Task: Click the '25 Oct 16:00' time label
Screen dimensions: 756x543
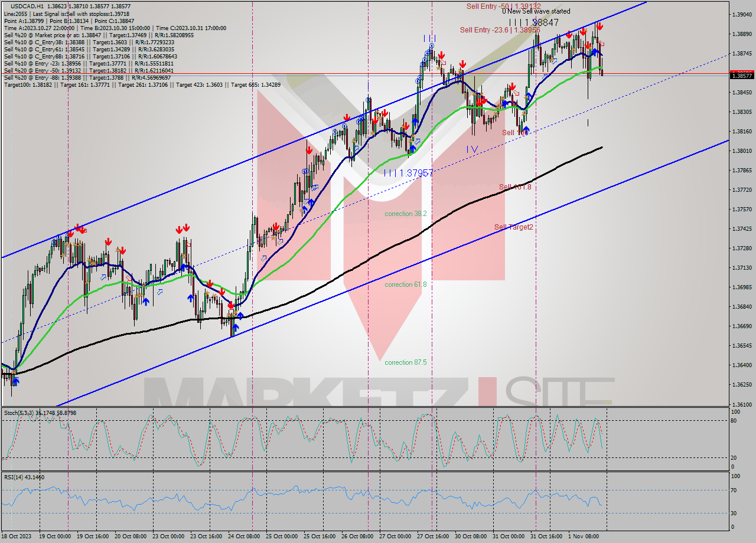Action: click(x=320, y=537)
